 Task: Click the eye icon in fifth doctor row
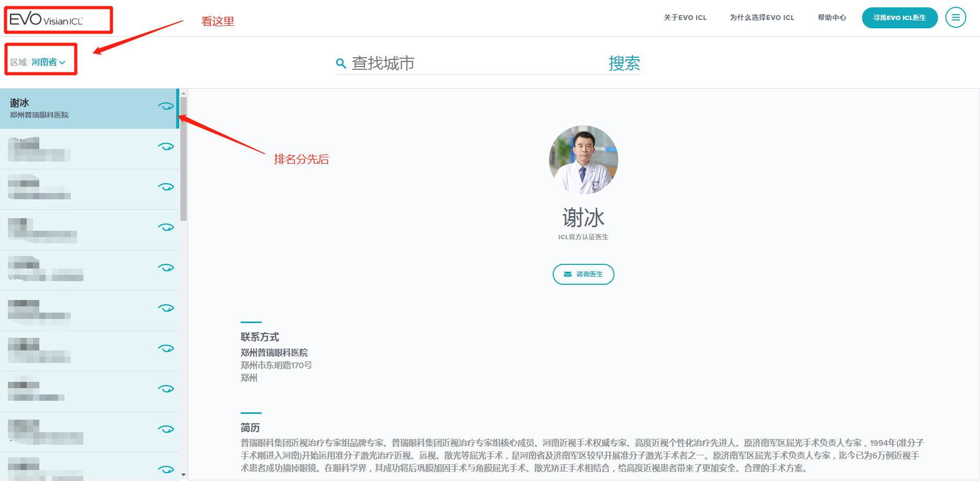(166, 268)
